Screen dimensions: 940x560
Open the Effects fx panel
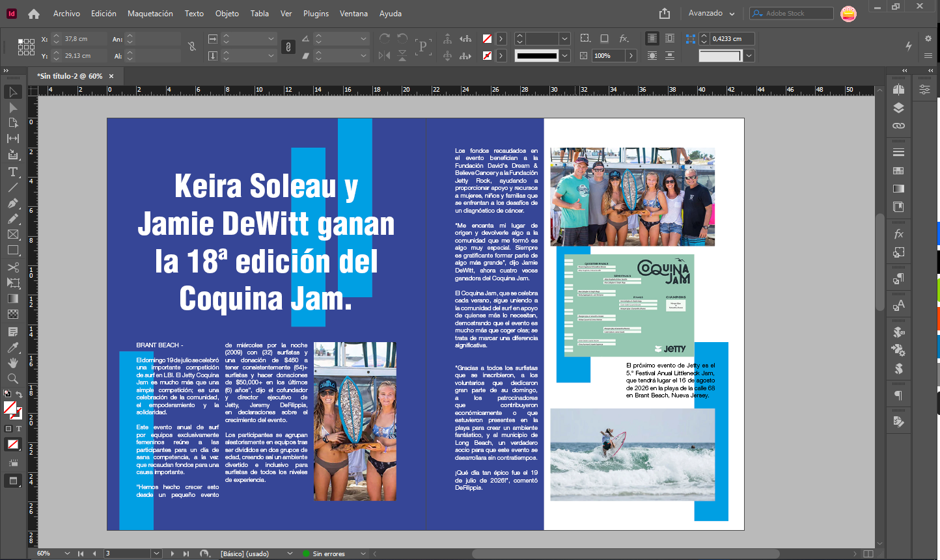[x=898, y=234]
